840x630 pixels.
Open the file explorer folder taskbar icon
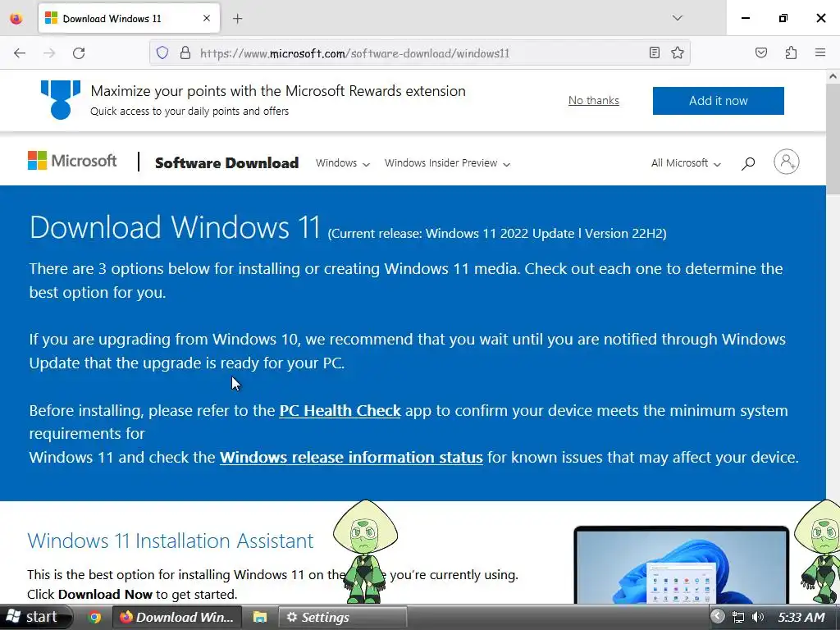pyautogui.click(x=260, y=617)
